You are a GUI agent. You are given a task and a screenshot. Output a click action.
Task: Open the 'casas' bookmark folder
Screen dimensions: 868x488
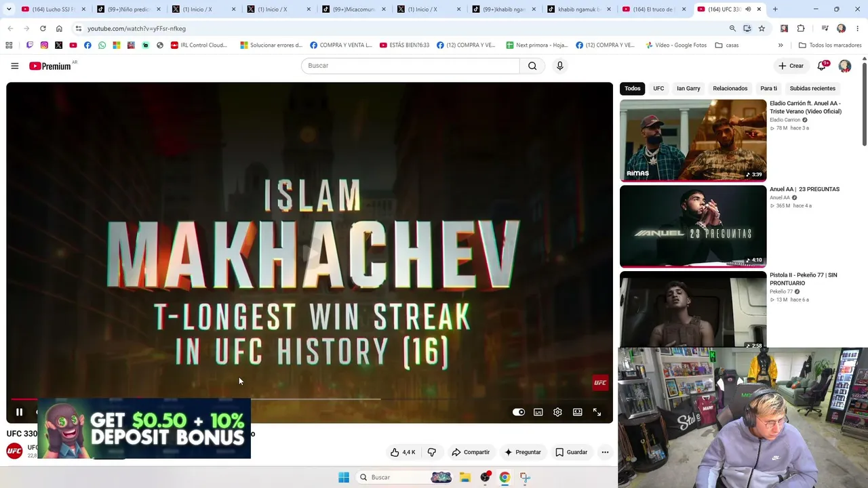click(x=726, y=45)
